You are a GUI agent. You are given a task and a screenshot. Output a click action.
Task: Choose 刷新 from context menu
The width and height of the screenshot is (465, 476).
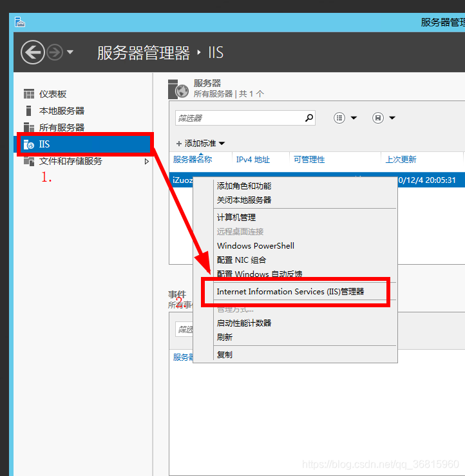tap(225, 338)
